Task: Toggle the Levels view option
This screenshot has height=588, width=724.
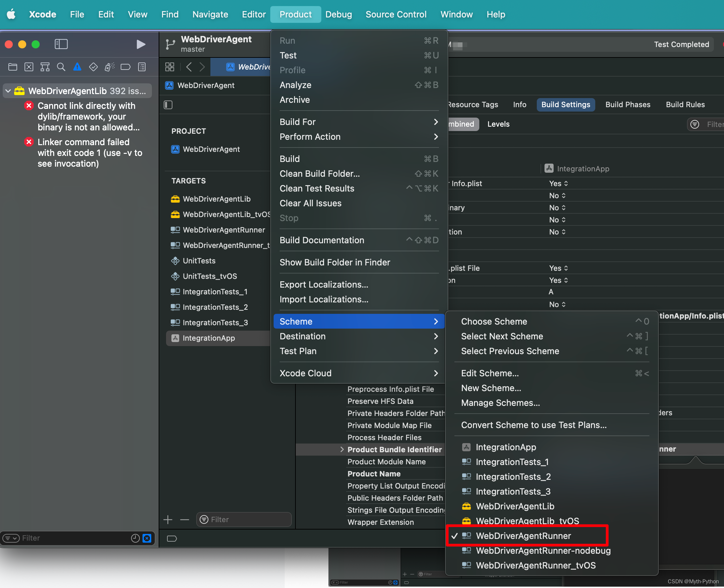Action: pos(498,124)
